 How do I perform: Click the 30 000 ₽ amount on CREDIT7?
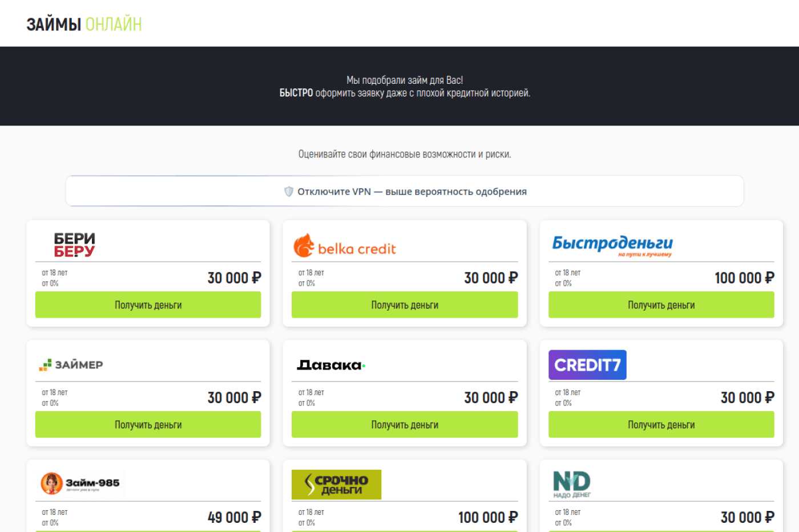coord(747,397)
